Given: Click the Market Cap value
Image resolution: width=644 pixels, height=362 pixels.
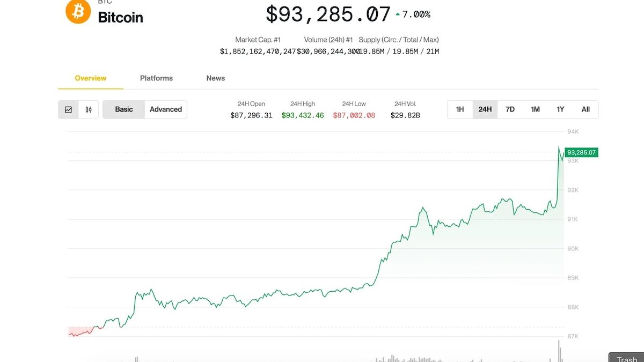Looking at the screenshot, I should click(258, 51).
